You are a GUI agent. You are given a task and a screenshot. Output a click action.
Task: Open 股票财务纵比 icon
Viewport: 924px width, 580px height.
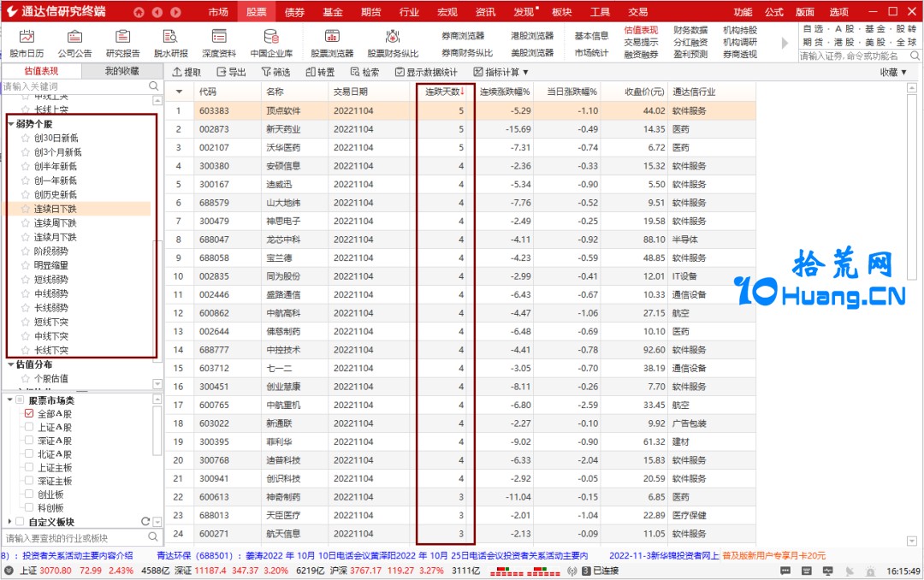(x=393, y=37)
